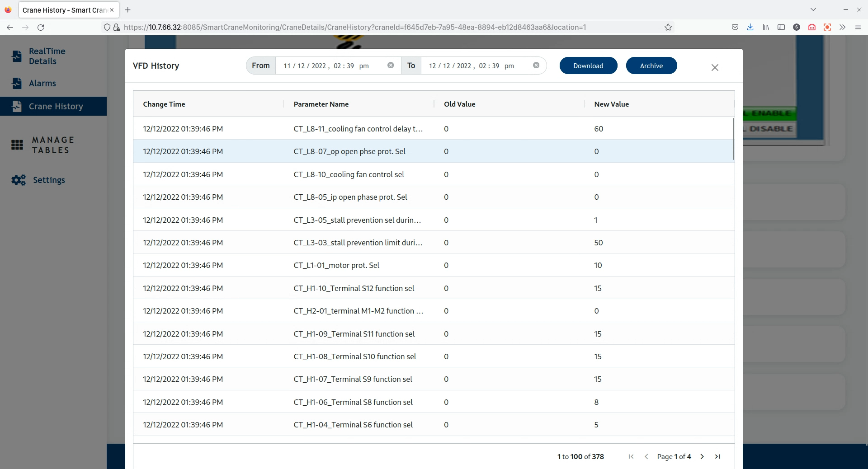Open MANAGE TABLES menu item
868x469 pixels.
(53, 145)
